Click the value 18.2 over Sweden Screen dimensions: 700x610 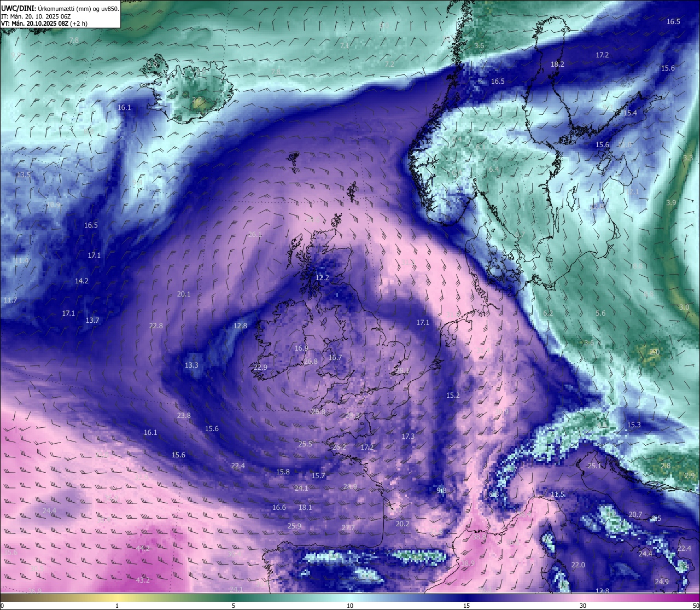(x=557, y=64)
